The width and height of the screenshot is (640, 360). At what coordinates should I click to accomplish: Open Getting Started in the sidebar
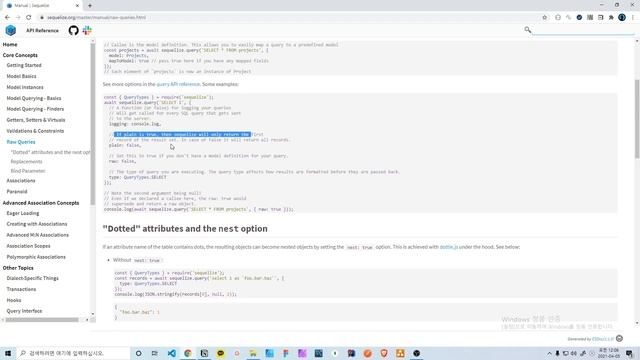(x=24, y=65)
